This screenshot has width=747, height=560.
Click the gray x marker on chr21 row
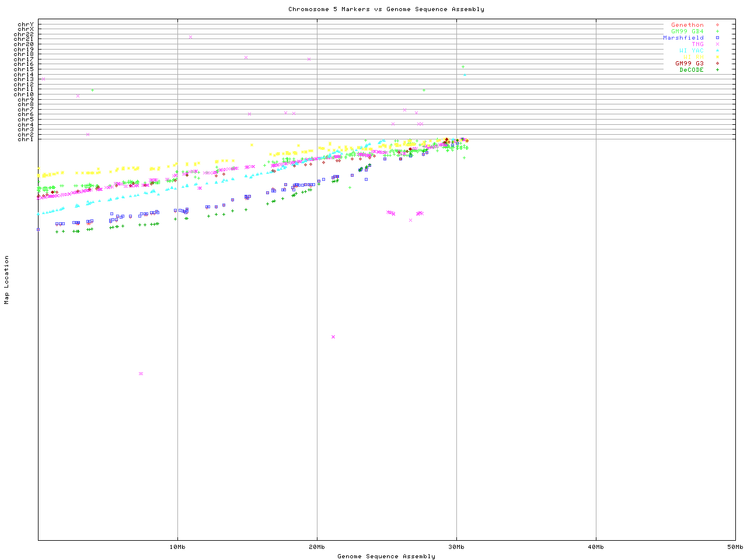190,37
